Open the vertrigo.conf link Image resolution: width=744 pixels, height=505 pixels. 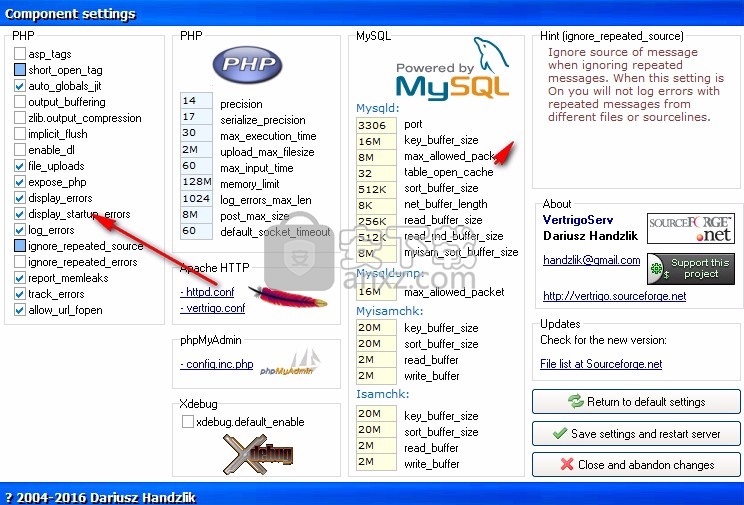pyautogui.click(x=213, y=308)
